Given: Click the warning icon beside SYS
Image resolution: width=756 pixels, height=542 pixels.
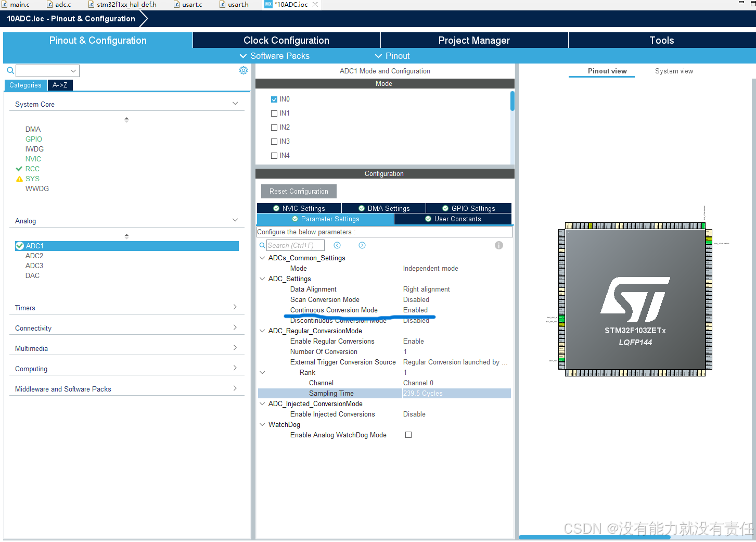Looking at the screenshot, I should (19, 179).
